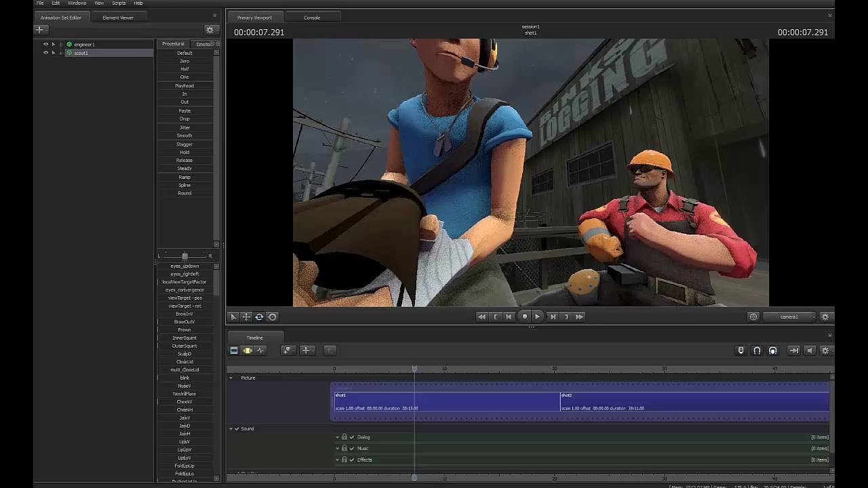
Task: Open the viewport gear settings
Action: coord(825,317)
